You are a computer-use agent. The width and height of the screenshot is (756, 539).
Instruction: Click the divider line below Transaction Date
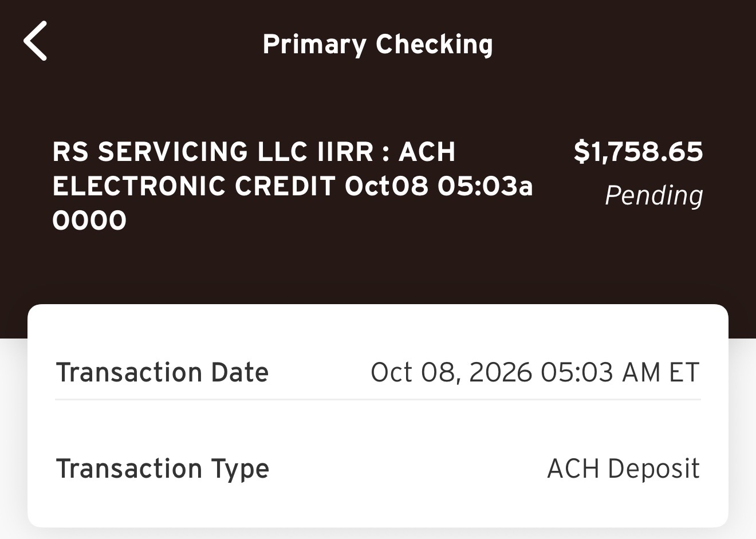(378, 399)
